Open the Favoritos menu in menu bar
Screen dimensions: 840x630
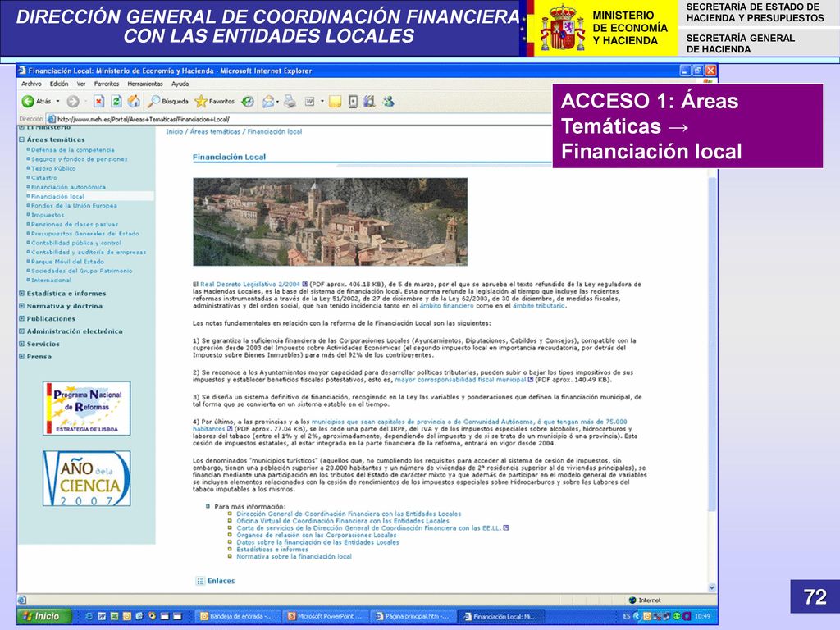tap(107, 84)
